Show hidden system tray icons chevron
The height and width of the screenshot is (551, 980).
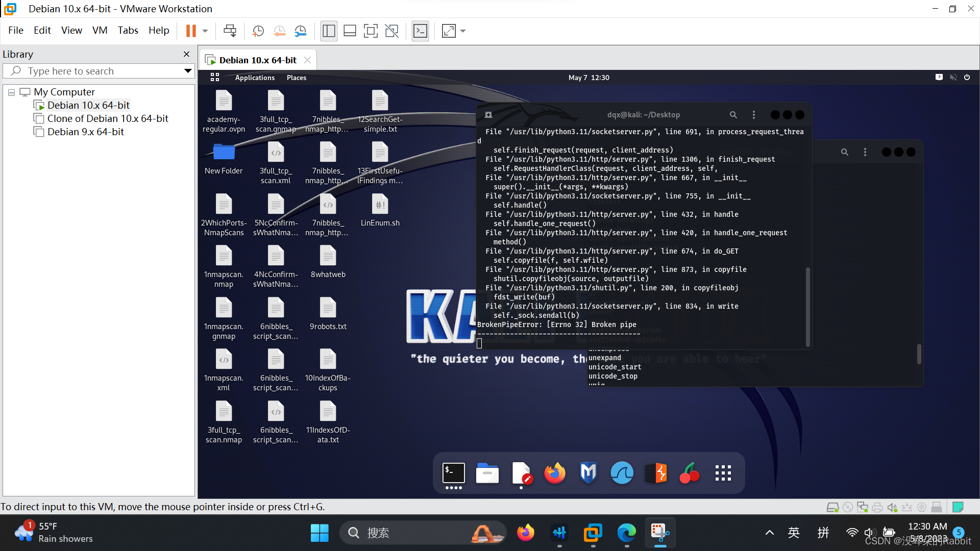click(769, 533)
